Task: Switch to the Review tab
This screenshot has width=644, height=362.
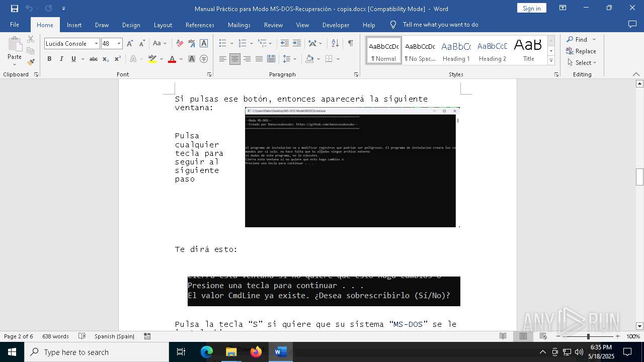Action: [x=273, y=25]
